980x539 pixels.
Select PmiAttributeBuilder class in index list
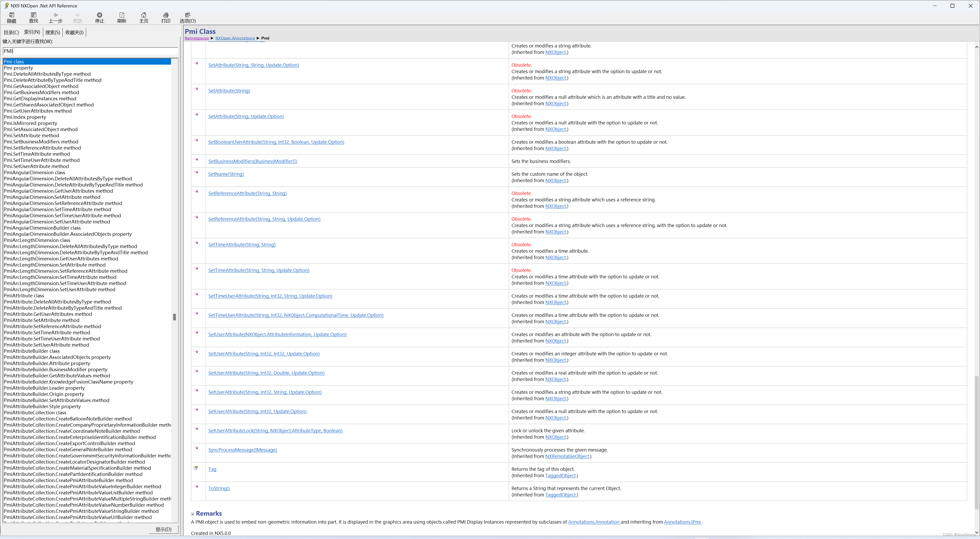coord(32,351)
